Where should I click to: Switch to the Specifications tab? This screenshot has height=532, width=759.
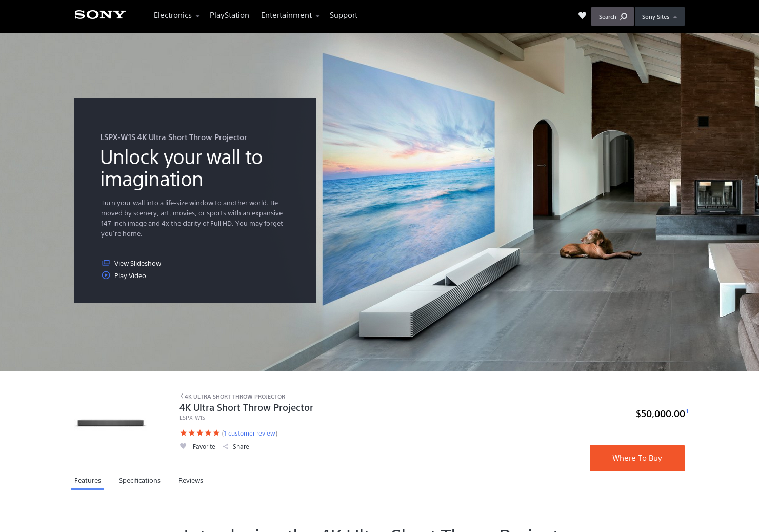pos(139,481)
